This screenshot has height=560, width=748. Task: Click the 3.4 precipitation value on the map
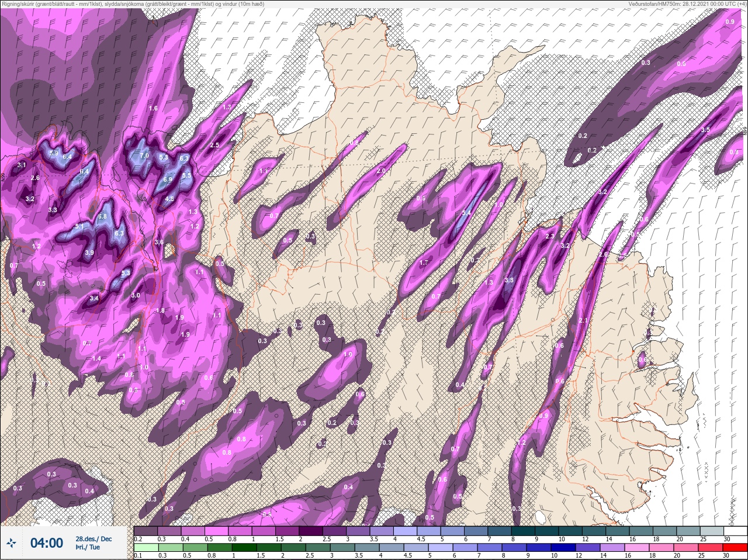point(94,298)
